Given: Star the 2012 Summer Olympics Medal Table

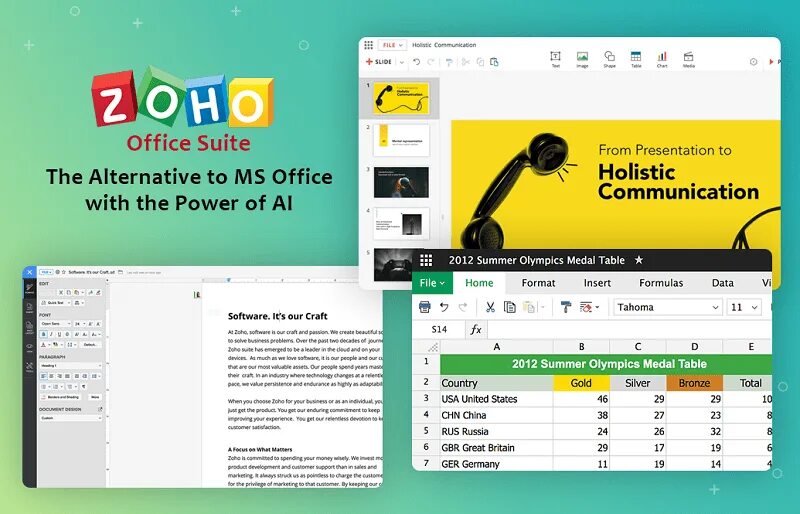Looking at the screenshot, I should [x=639, y=260].
